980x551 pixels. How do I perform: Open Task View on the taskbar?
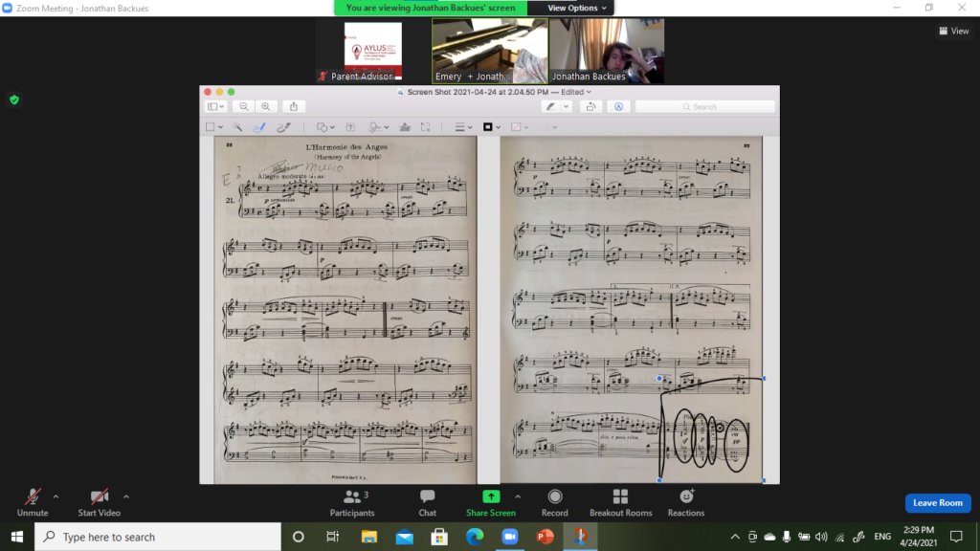(332, 537)
